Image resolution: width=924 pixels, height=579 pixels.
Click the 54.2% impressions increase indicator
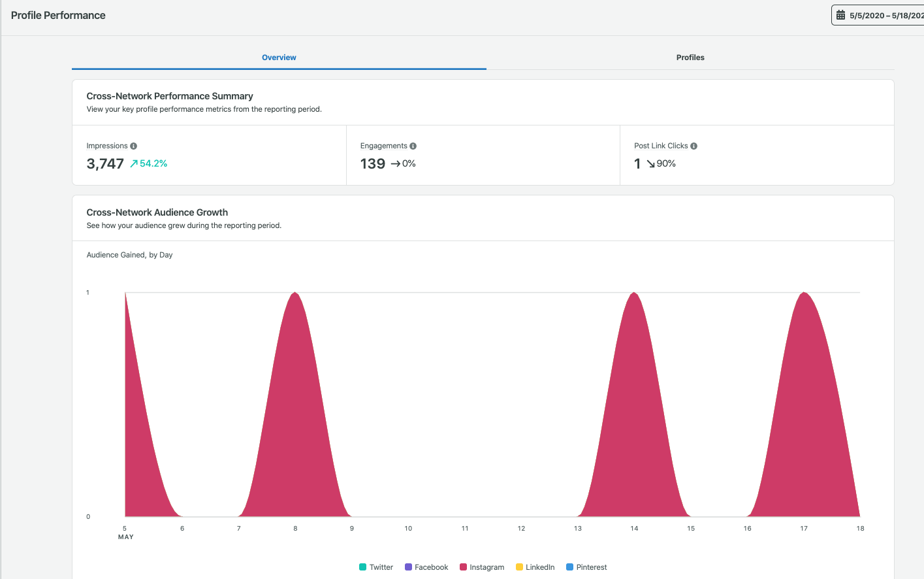[x=148, y=163]
